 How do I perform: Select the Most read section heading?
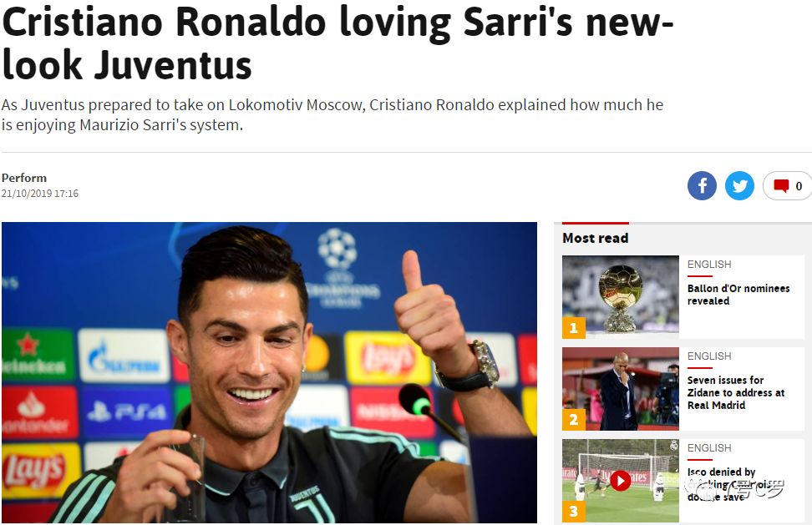pyautogui.click(x=596, y=238)
